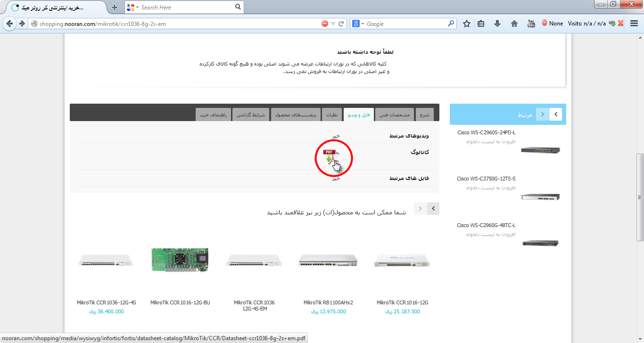
Task: Add Cisco WS-C2960G-48TC-L to wishlist
Action: (491, 234)
